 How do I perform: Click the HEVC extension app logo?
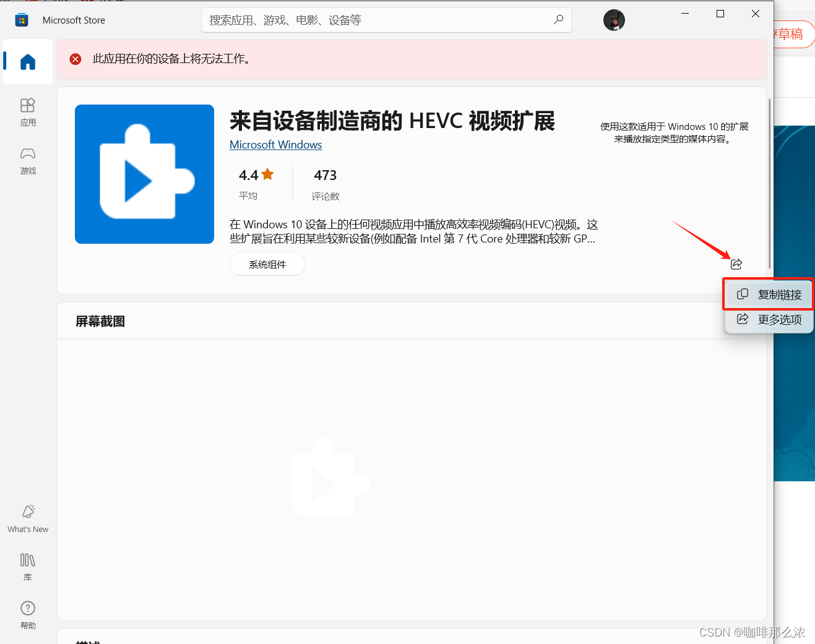(144, 174)
